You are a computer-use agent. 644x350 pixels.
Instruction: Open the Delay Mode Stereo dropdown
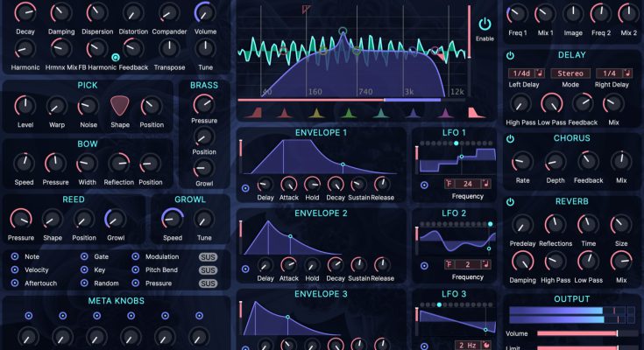pyautogui.click(x=570, y=73)
